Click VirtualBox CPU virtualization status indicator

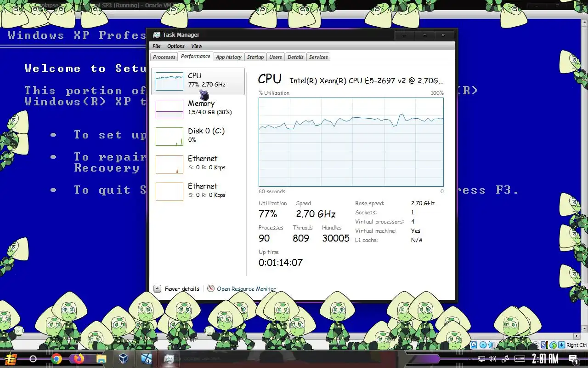pos(544,345)
